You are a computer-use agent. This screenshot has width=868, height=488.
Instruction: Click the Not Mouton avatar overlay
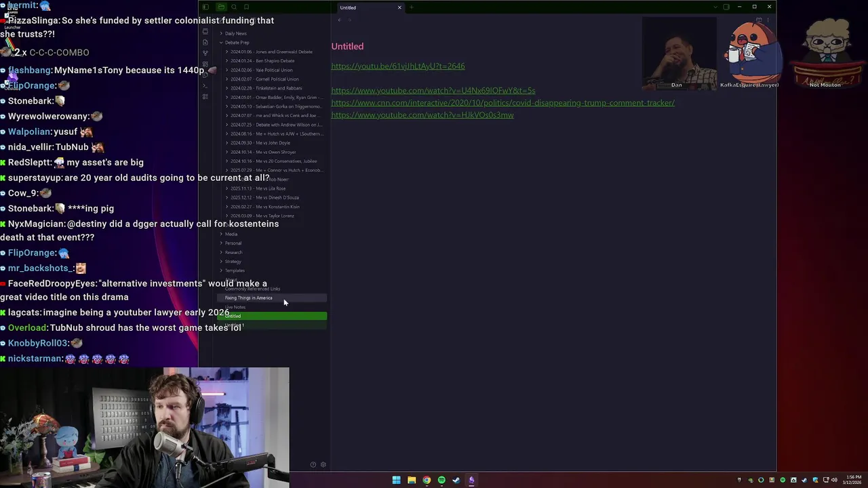point(826,53)
